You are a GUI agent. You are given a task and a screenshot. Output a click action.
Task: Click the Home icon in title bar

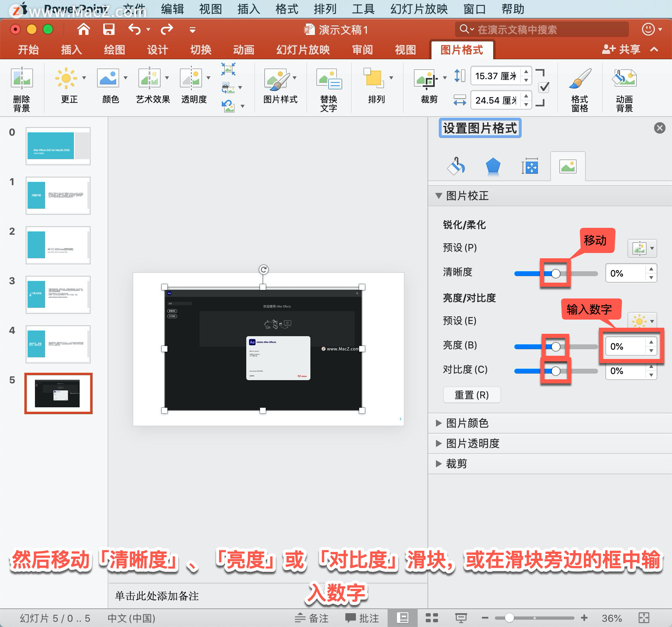[x=84, y=29]
